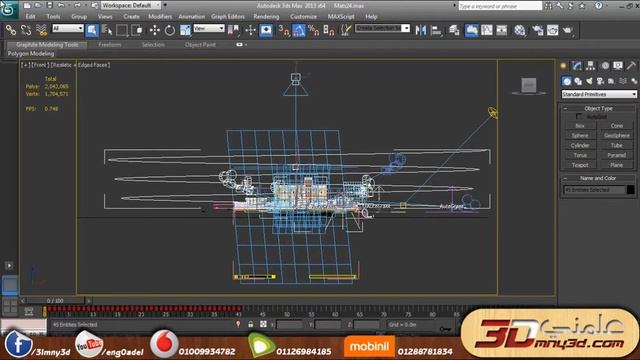Image resolution: width=640 pixels, height=360 pixels.
Task: Create a Box primitive button
Action: [580, 126]
